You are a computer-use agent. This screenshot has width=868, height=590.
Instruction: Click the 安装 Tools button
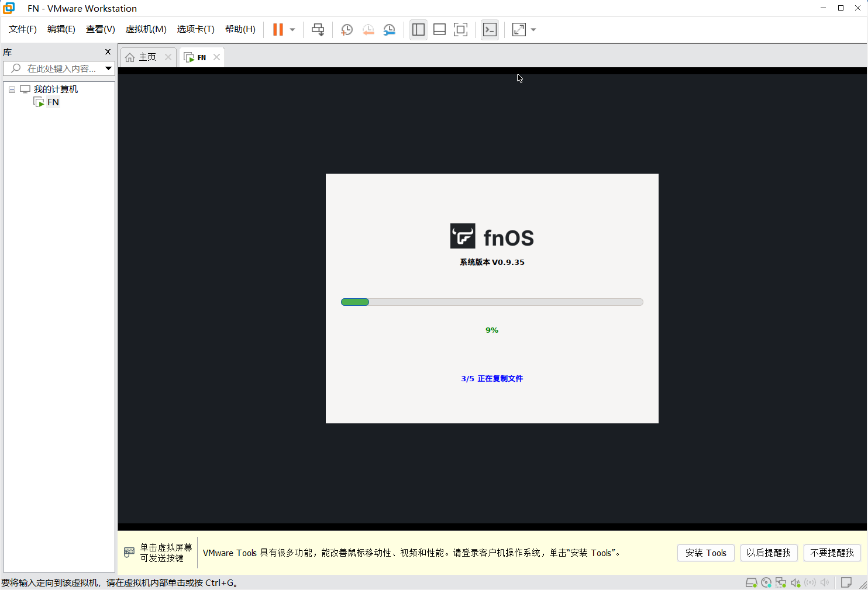coord(705,553)
